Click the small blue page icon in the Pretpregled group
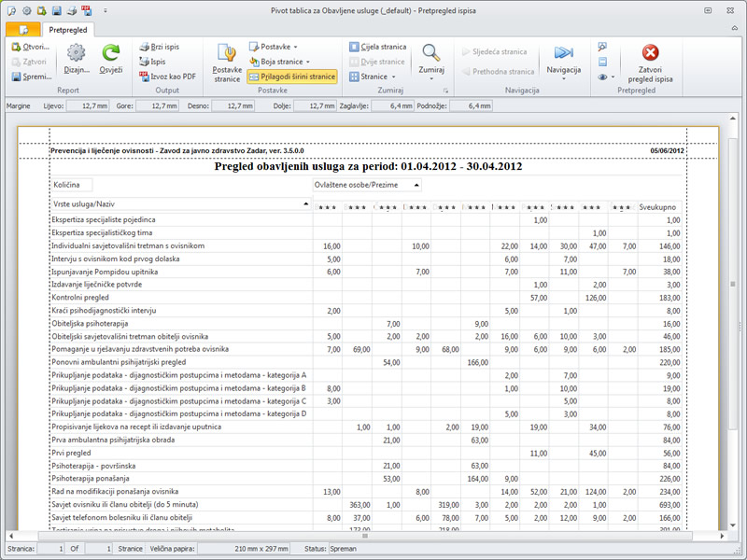747x560 pixels. [602, 62]
